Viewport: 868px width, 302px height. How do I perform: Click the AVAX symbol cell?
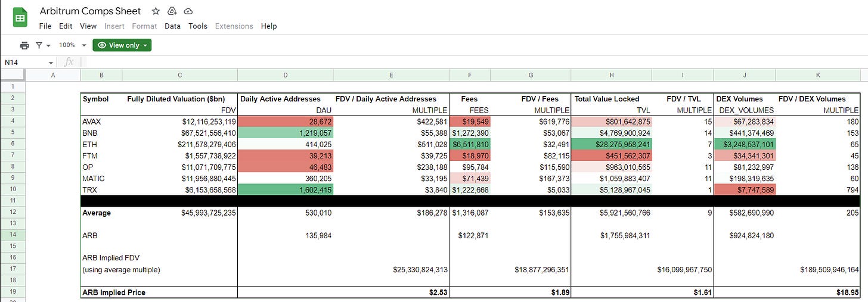[x=101, y=122]
